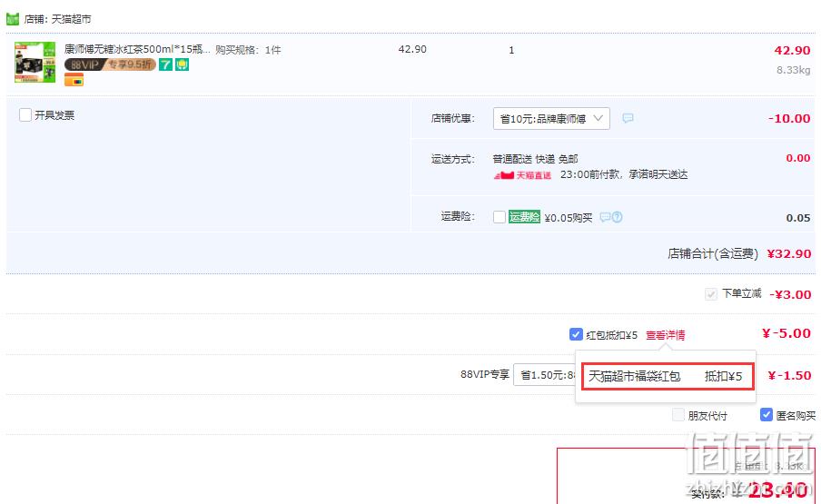Open the 省10元:品牌康师傅 discount dropdown

[x=551, y=119]
